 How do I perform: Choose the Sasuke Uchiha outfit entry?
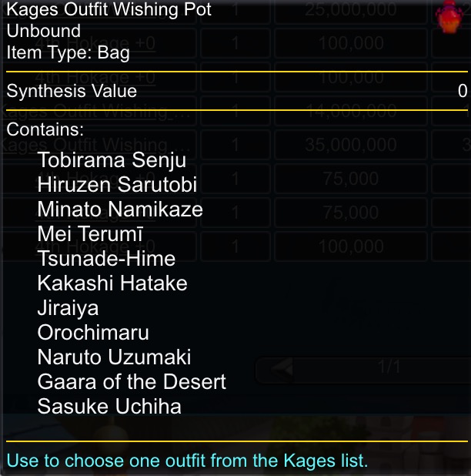[x=109, y=407]
